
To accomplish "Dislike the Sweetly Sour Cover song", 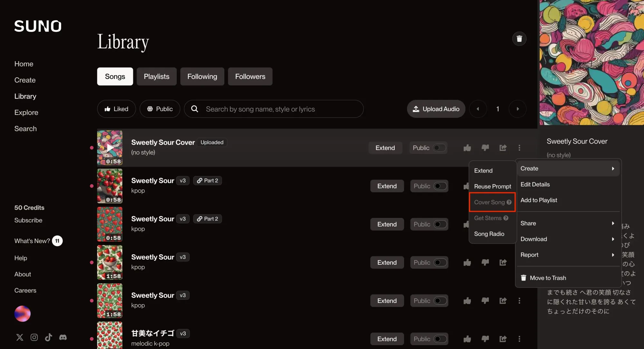I will (485, 148).
